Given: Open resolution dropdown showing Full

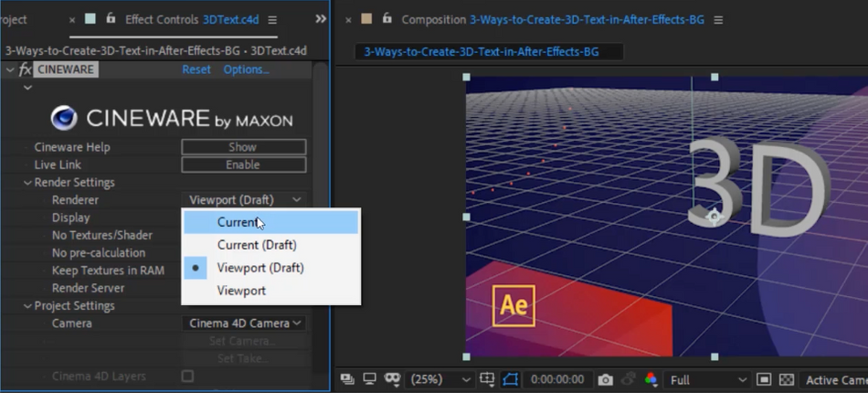Looking at the screenshot, I should tap(707, 380).
